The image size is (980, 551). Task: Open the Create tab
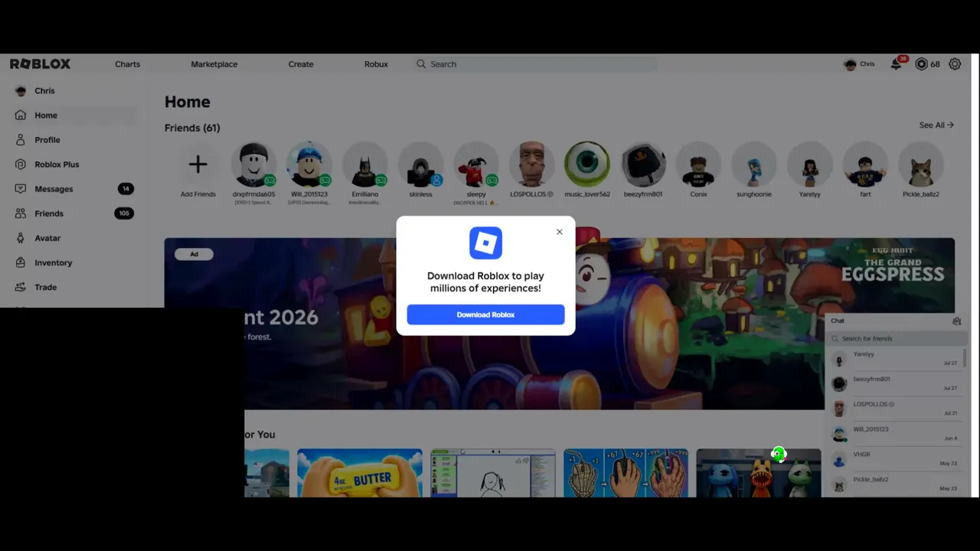pyautogui.click(x=301, y=64)
